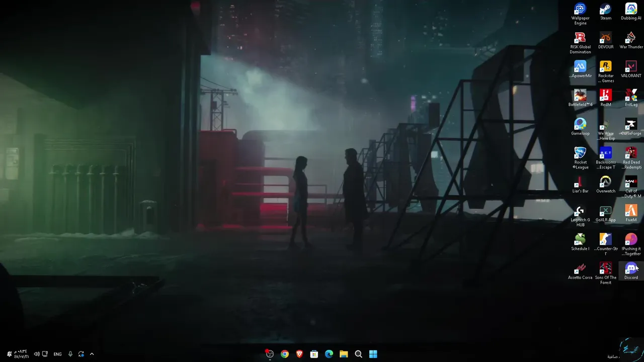Click the We Were Here Expeditions shortcut
644x362 pixels.
click(x=606, y=130)
